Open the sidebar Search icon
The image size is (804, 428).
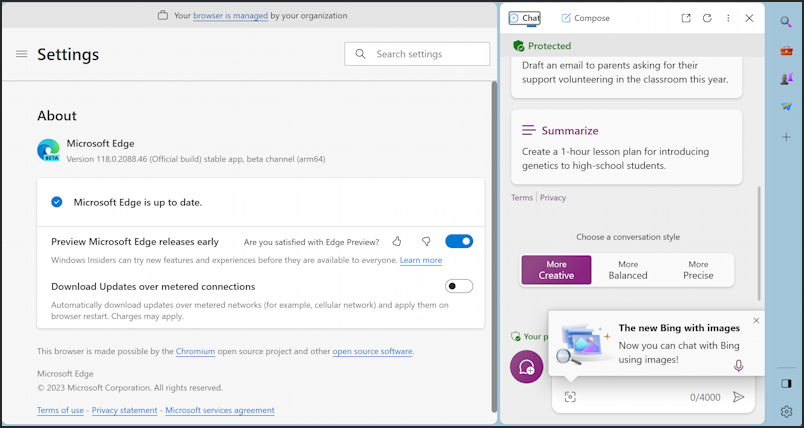(786, 22)
